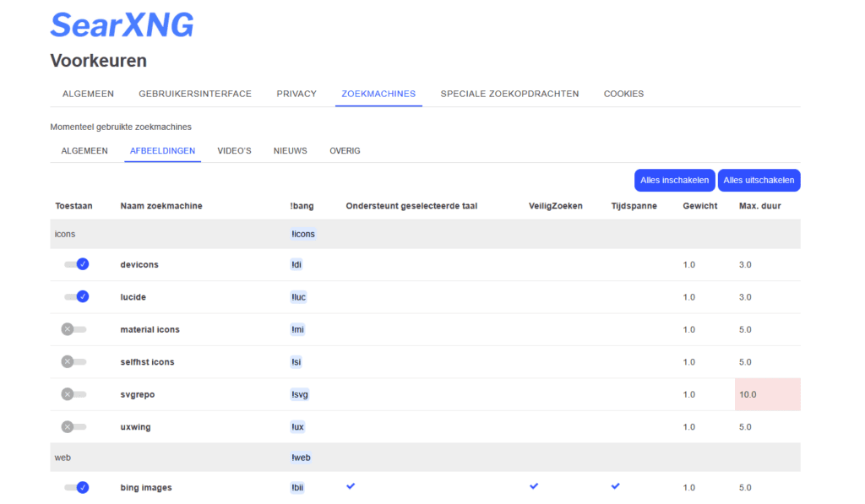Open the Algemeen preferences tab
The image size is (865, 504).
click(x=88, y=94)
